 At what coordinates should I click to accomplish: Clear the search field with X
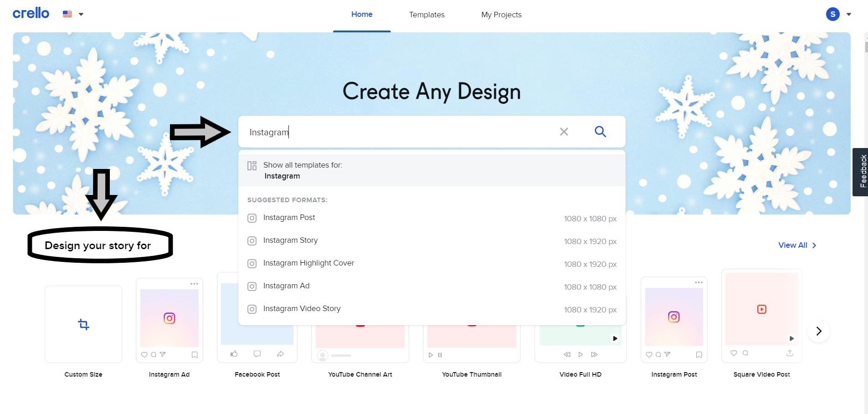coord(564,132)
